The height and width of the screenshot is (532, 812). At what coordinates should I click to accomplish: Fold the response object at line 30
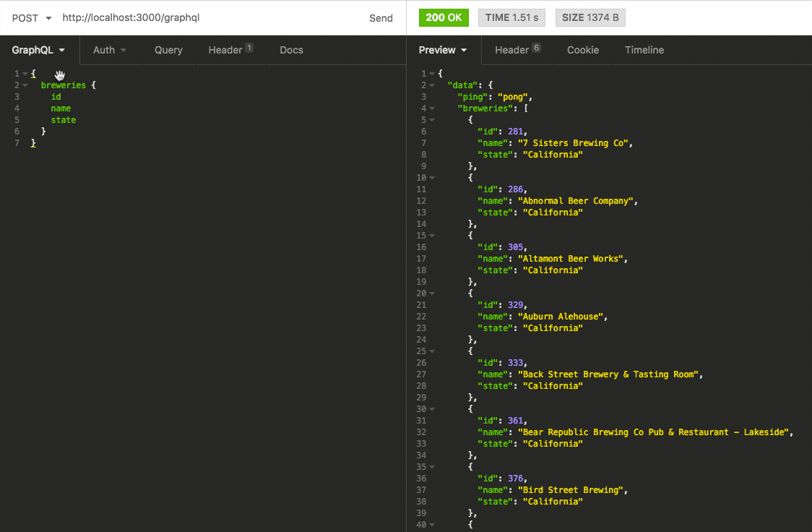432,409
